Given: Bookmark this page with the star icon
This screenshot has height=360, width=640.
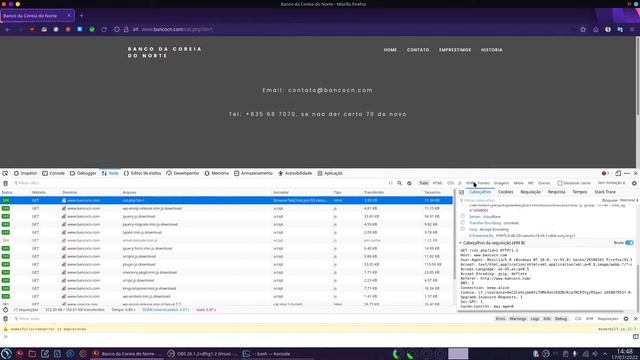Looking at the screenshot, I should [583, 29].
